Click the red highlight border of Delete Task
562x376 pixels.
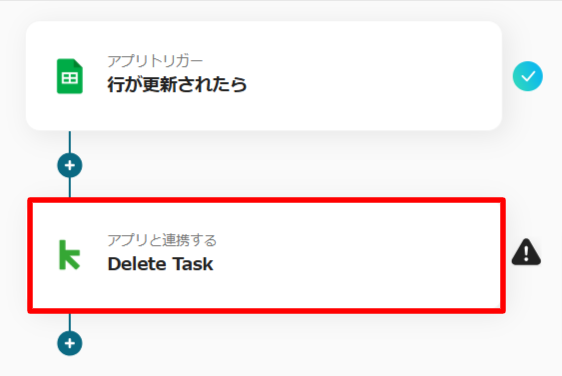coord(266,200)
